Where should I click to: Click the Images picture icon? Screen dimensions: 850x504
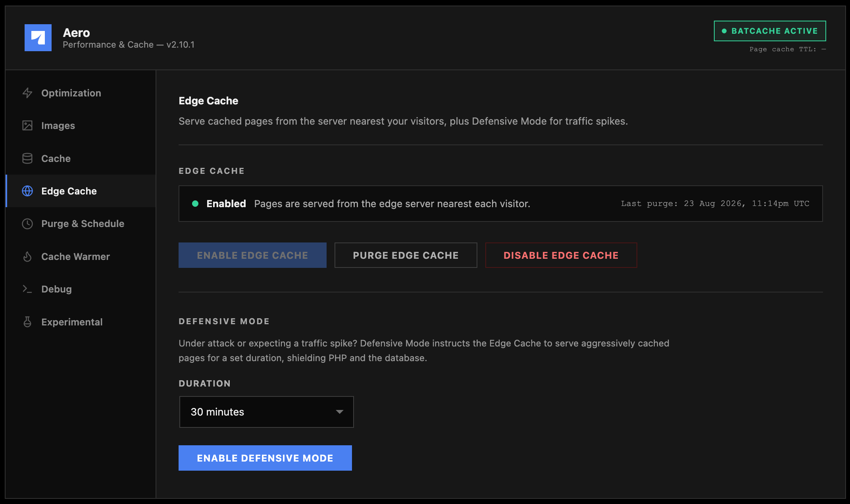point(27,125)
